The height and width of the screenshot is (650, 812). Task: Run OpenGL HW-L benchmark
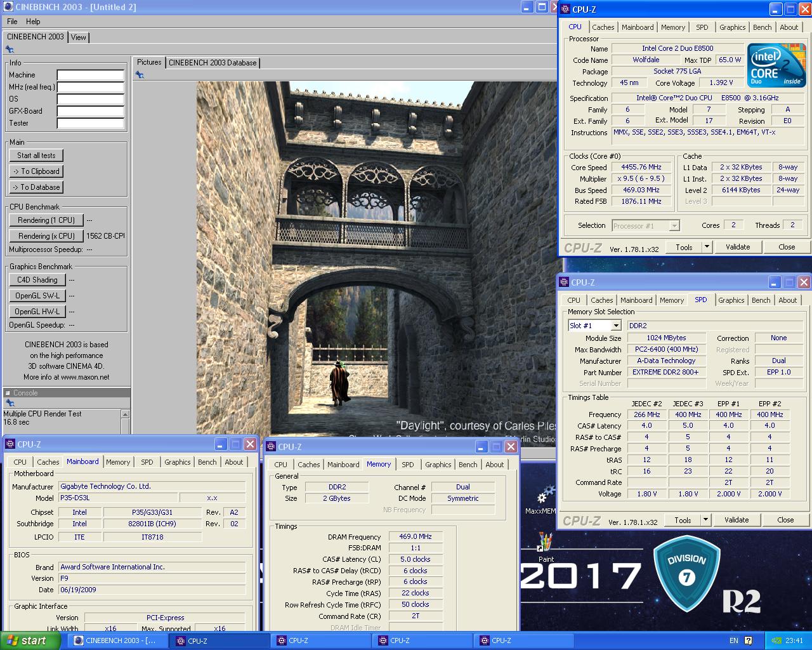37,312
